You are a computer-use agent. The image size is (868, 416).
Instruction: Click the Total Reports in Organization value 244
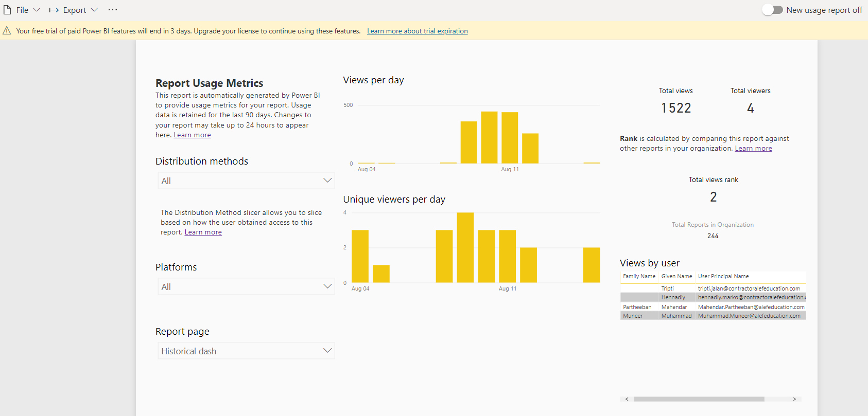click(x=713, y=236)
